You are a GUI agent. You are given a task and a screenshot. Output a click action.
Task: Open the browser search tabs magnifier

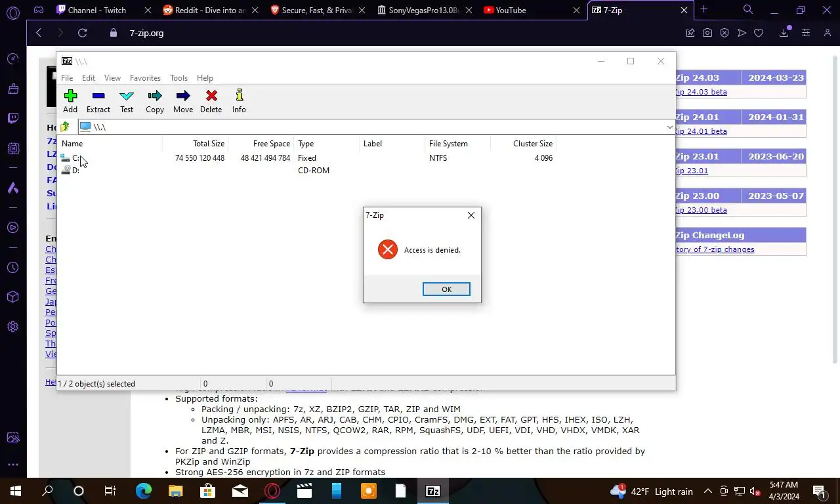pyautogui.click(x=748, y=9)
